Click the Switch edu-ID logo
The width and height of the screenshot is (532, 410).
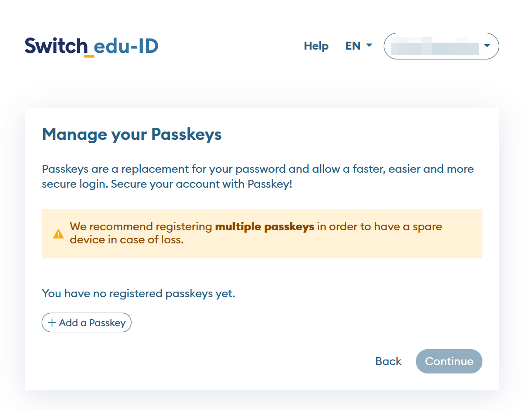[92, 46]
